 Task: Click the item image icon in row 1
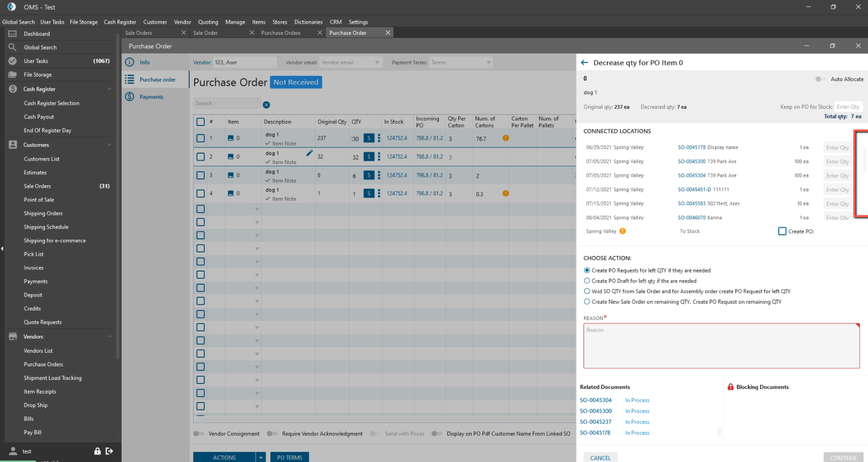coord(230,138)
